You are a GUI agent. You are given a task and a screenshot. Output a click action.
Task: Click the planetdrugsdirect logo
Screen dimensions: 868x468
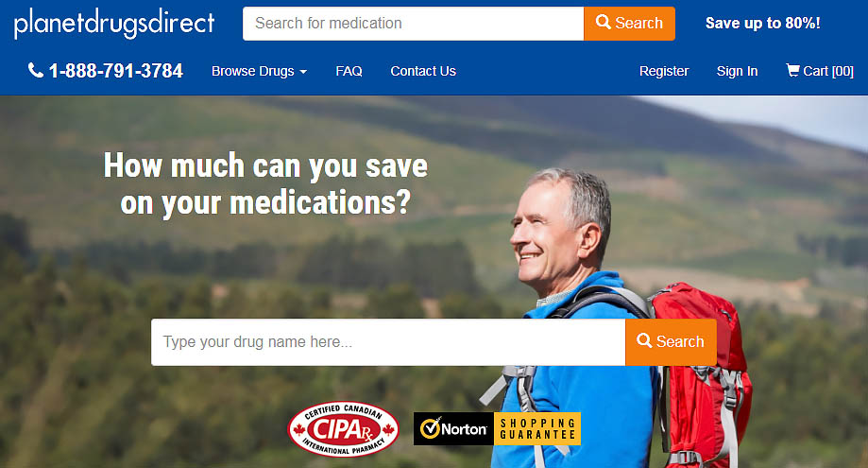[114, 24]
